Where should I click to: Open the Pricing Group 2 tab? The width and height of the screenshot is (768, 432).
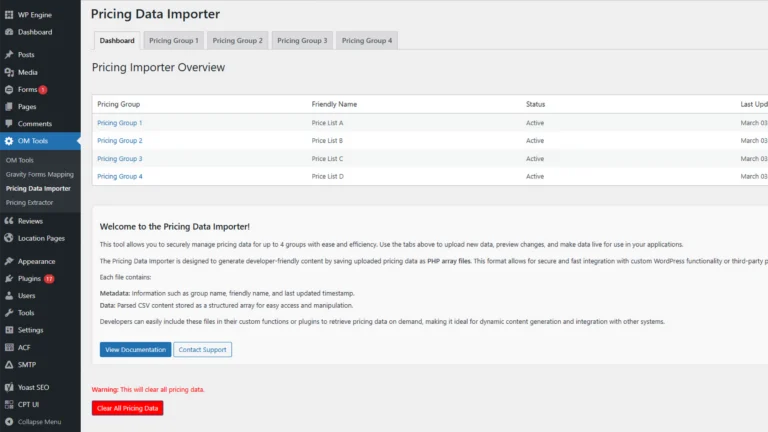(238, 41)
